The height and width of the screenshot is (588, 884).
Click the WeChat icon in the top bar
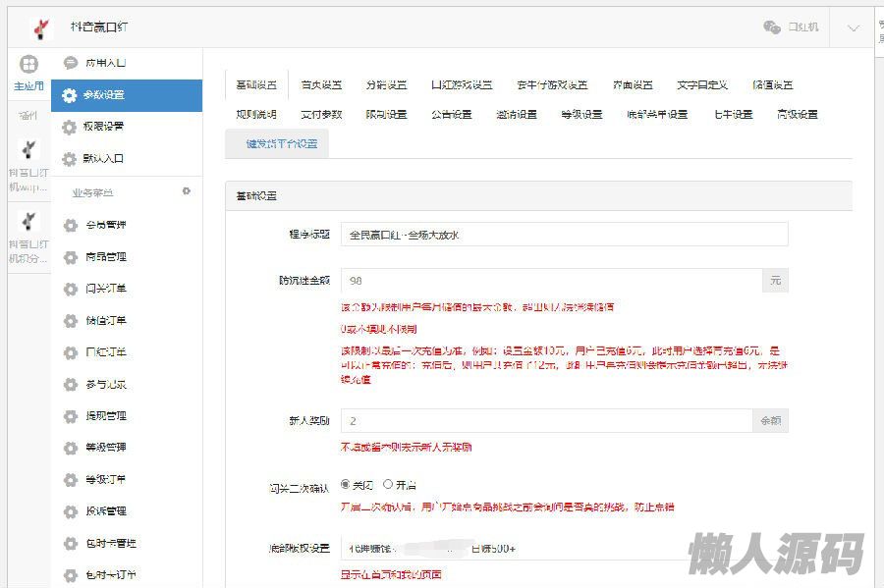click(772, 27)
